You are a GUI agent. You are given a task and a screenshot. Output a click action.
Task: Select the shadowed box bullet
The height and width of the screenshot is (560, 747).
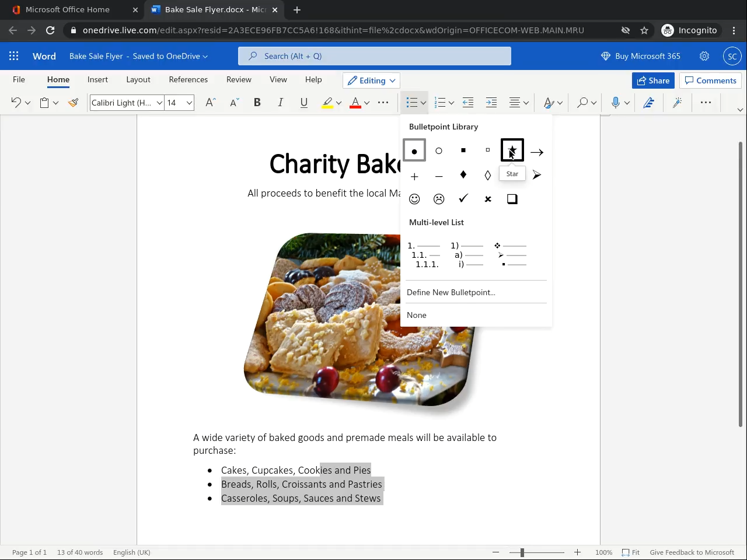[512, 199]
